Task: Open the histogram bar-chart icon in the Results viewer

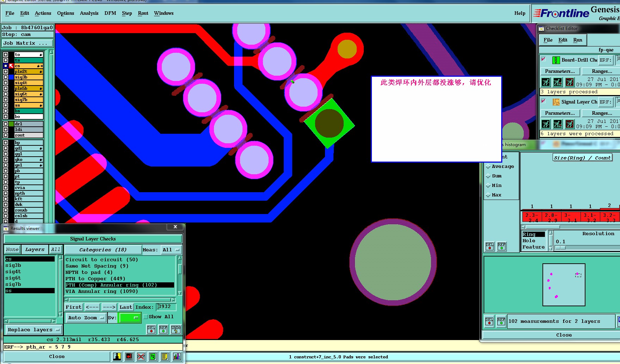Action: pyautogui.click(x=177, y=357)
